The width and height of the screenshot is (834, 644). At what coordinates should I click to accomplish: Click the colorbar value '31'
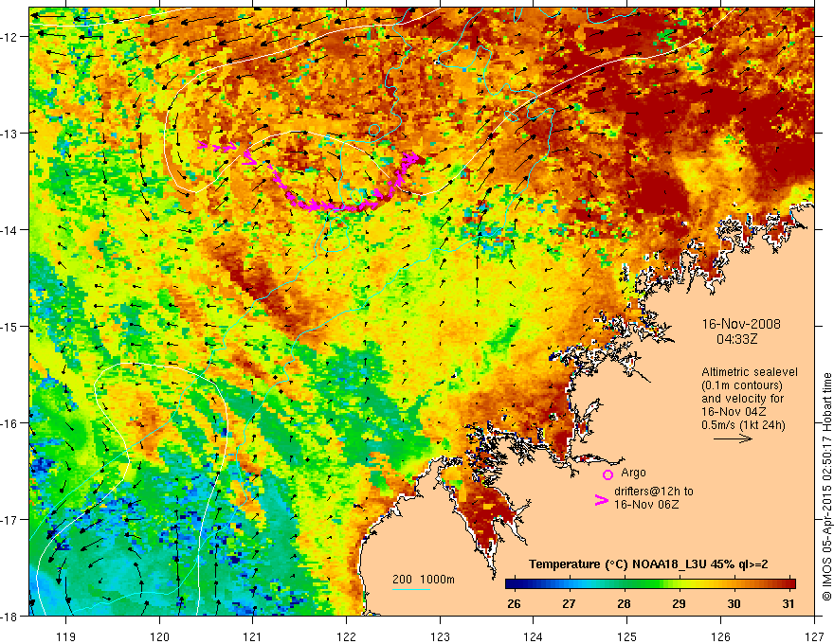[789, 604]
